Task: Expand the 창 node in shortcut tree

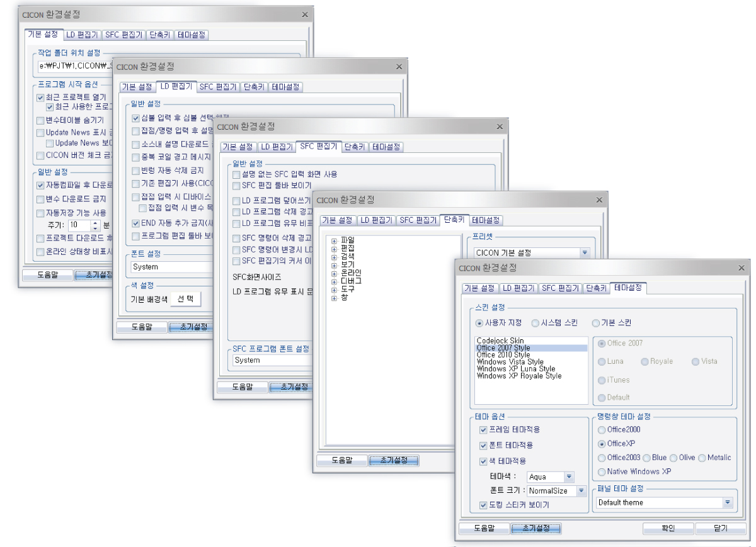Action: pos(335,298)
